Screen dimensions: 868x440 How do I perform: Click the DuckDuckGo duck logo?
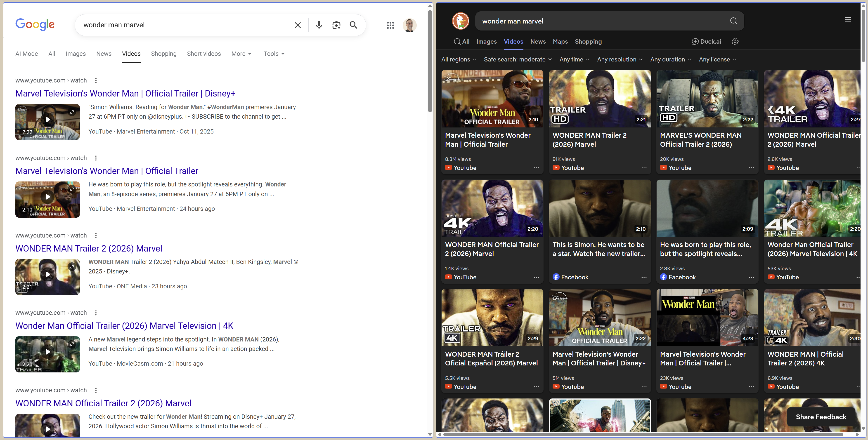pos(460,21)
